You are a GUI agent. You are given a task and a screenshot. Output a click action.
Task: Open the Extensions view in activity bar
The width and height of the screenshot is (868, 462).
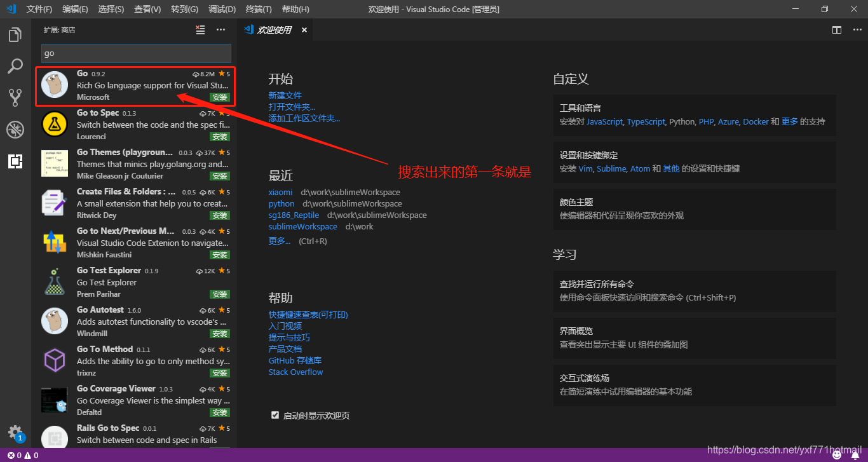(15, 161)
